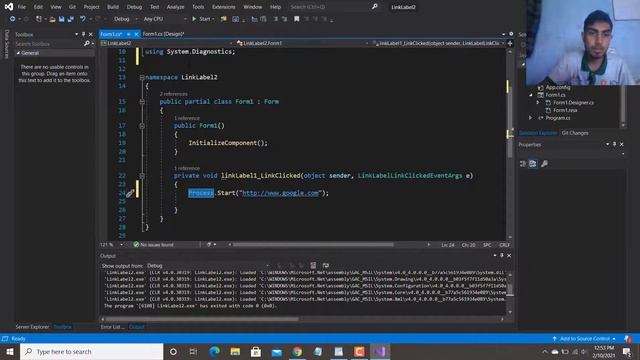Switch to the Git Changes tab
Screen dimensions: 640x360
(575, 133)
